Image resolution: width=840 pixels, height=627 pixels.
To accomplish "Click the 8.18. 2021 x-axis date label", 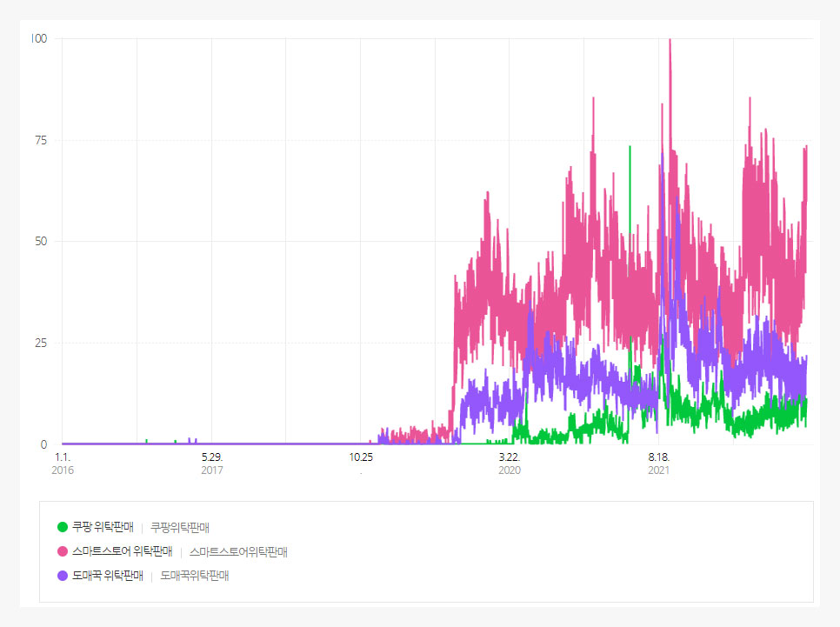I will [659, 464].
